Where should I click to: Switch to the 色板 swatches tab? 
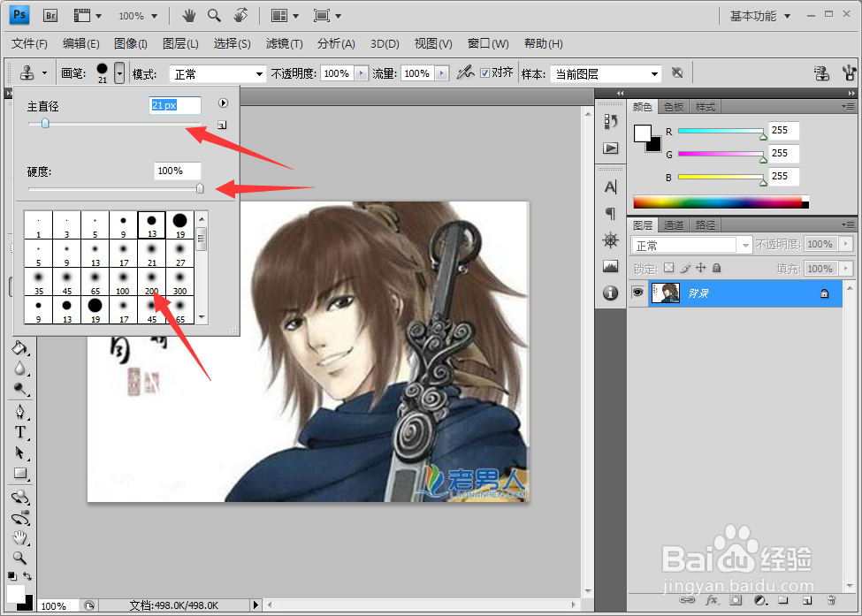(x=674, y=107)
